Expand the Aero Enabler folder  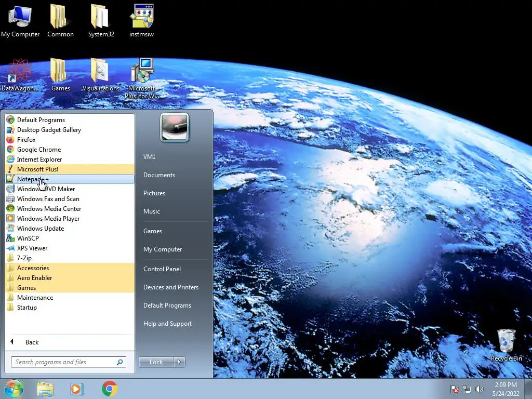click(70, 277)
